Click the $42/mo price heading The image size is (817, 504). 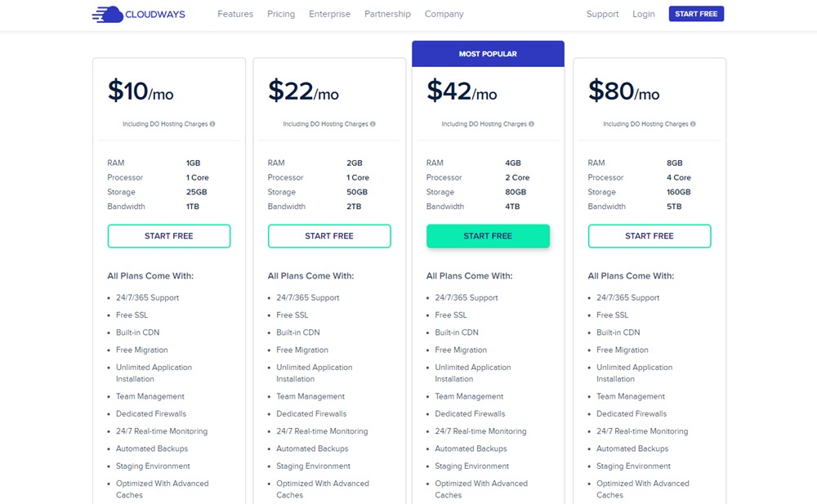462,91
